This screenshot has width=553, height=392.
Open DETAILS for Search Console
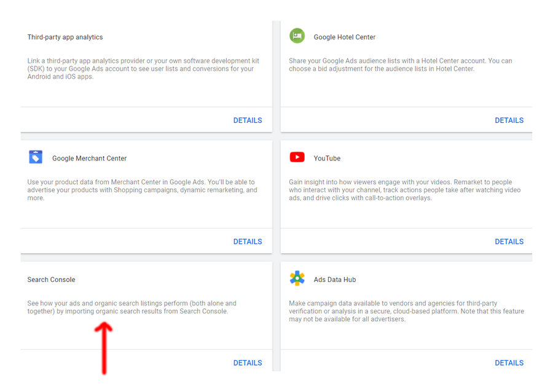pyautogui.click(x=248, y=363)
